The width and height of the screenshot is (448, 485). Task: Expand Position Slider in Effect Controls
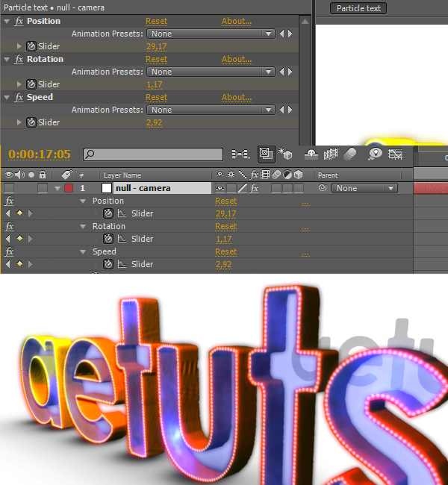click(19, 46)
